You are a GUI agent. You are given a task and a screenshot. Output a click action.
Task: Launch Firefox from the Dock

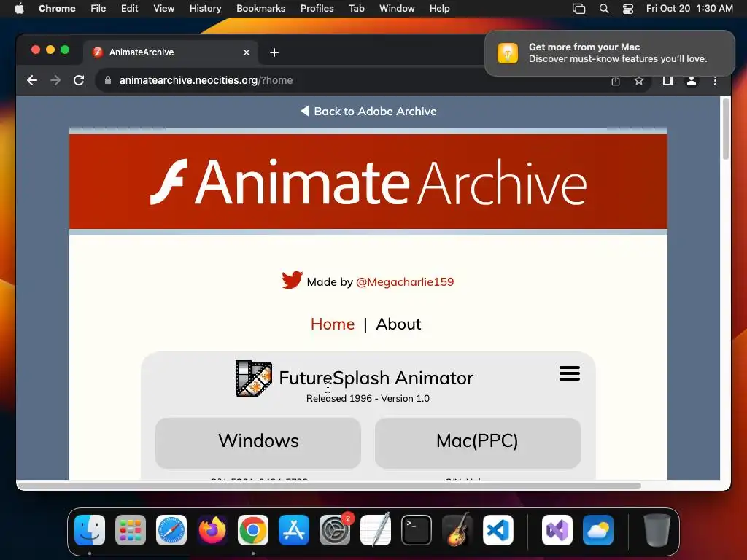(x=212, y=530)
